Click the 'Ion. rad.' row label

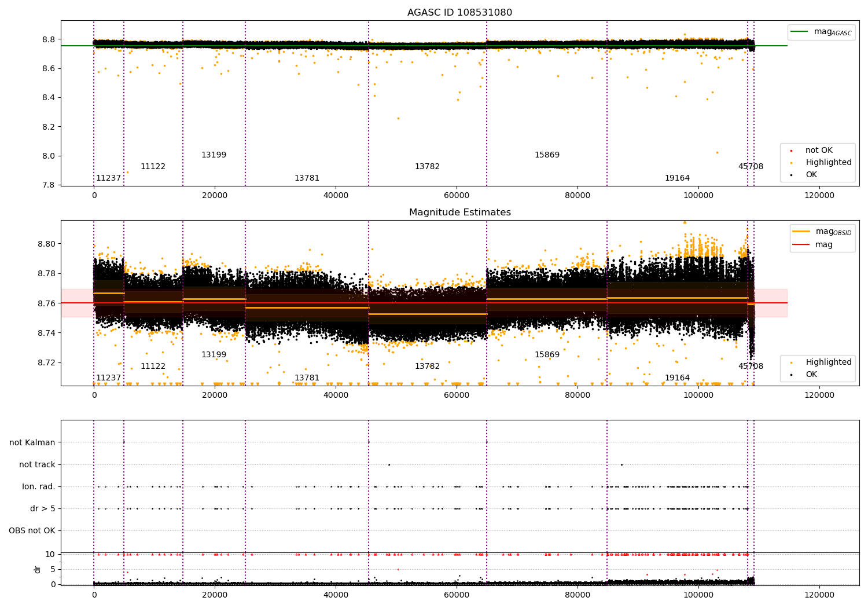tap(39, 487)
